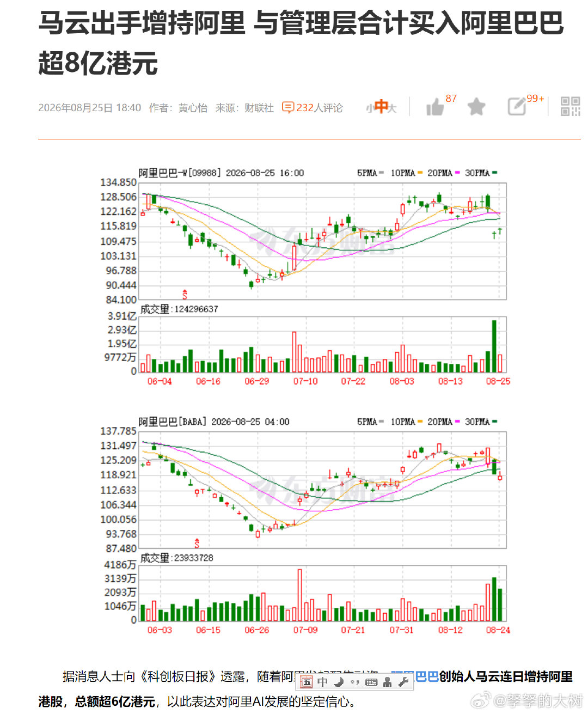Viewport: 588px width, 714px height.
Task: Toggle the half/full-width moon icon
Action: point(339,682)
